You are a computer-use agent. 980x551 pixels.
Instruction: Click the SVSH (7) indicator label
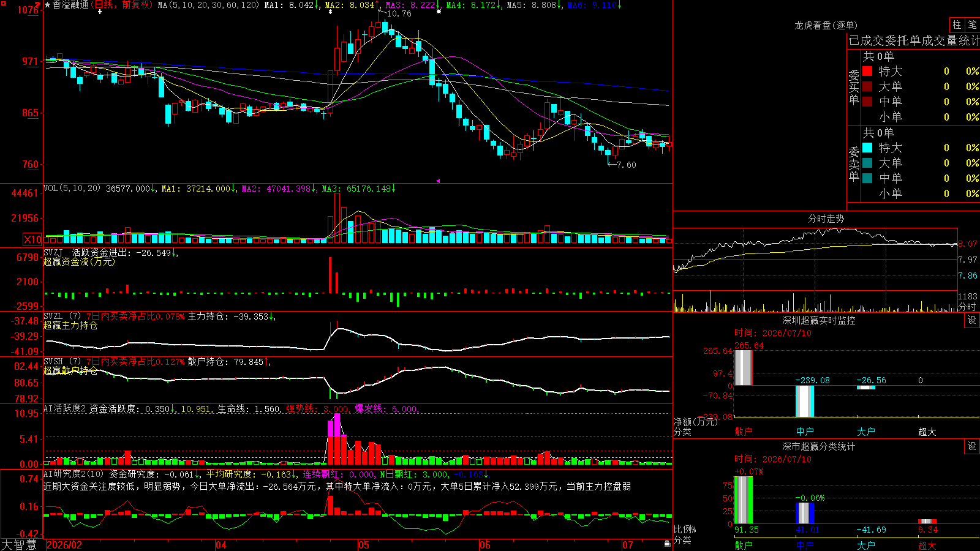click(62, 361)
